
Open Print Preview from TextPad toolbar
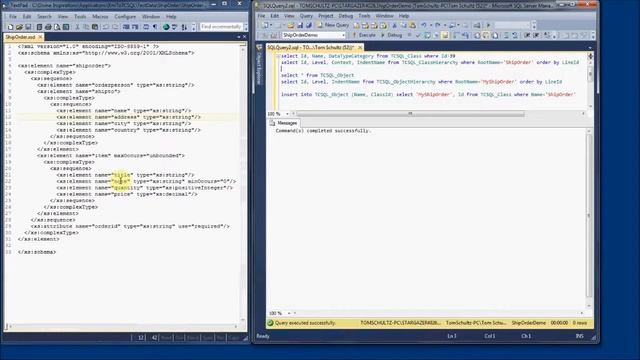pyautogui.click(x=57, y=27)
